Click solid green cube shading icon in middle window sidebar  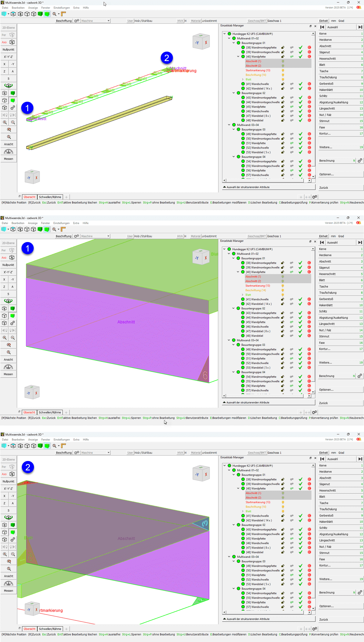click(x=12, y=309)
